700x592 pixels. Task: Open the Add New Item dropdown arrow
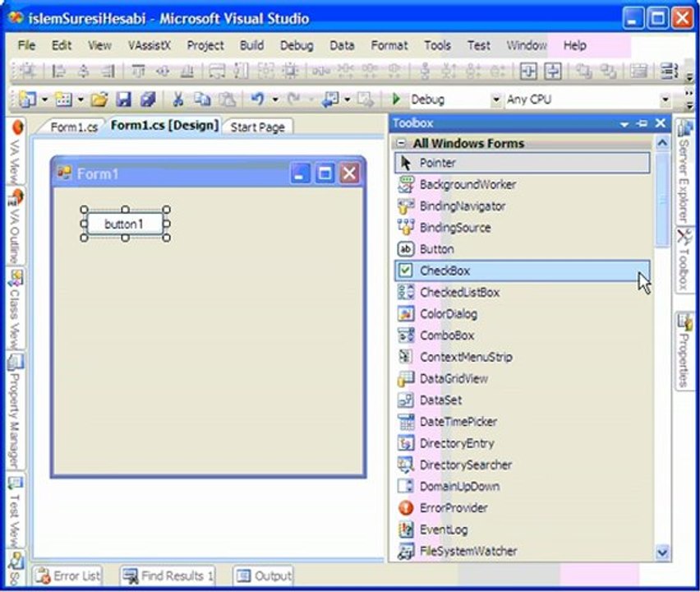point(81,99)
